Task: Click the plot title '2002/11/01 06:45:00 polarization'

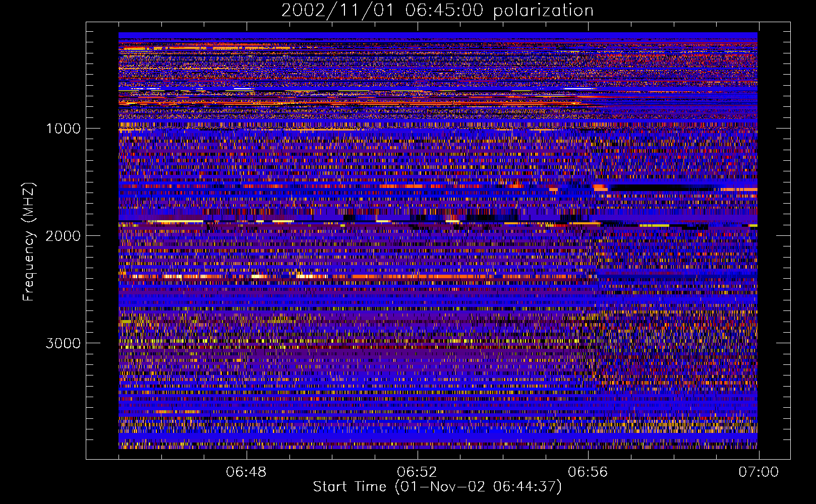Action: tap(437, 10)
